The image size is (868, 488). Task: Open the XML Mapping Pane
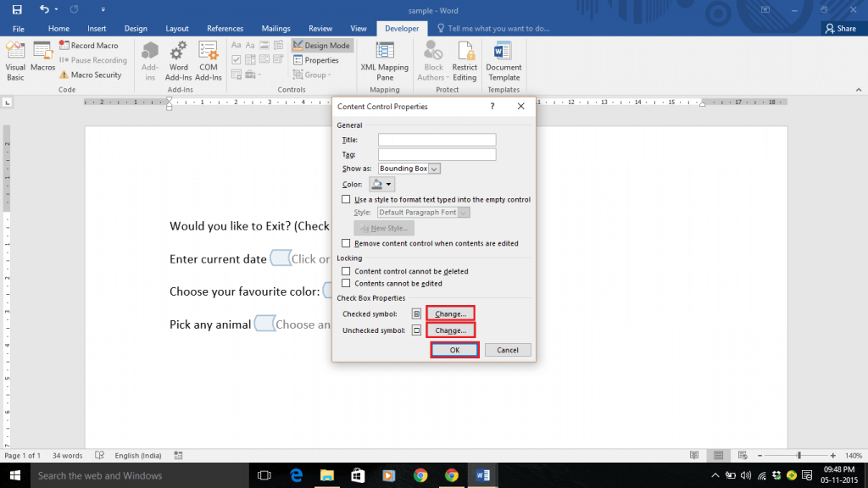click(384, 59)
